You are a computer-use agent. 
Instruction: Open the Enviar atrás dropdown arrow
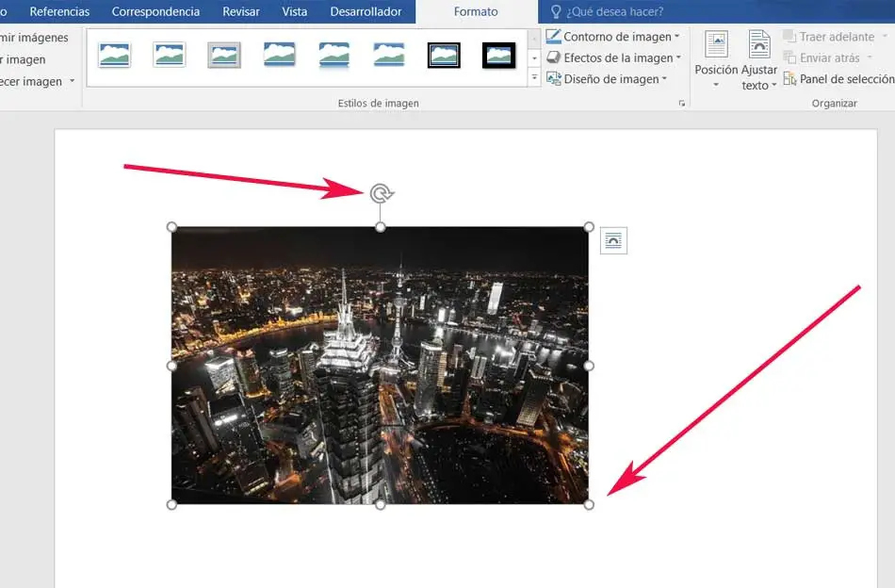870,57
